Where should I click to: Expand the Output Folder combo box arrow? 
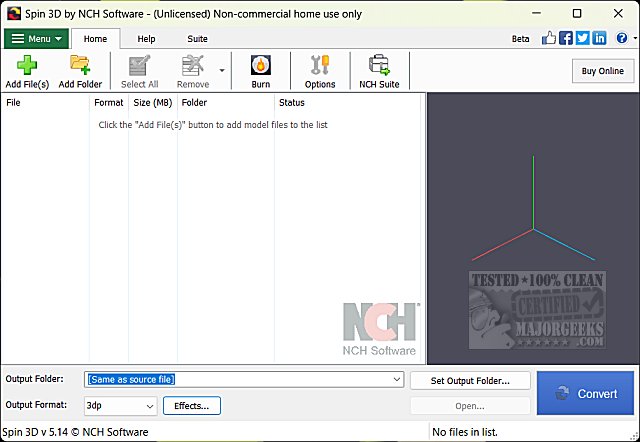[397, 380]
